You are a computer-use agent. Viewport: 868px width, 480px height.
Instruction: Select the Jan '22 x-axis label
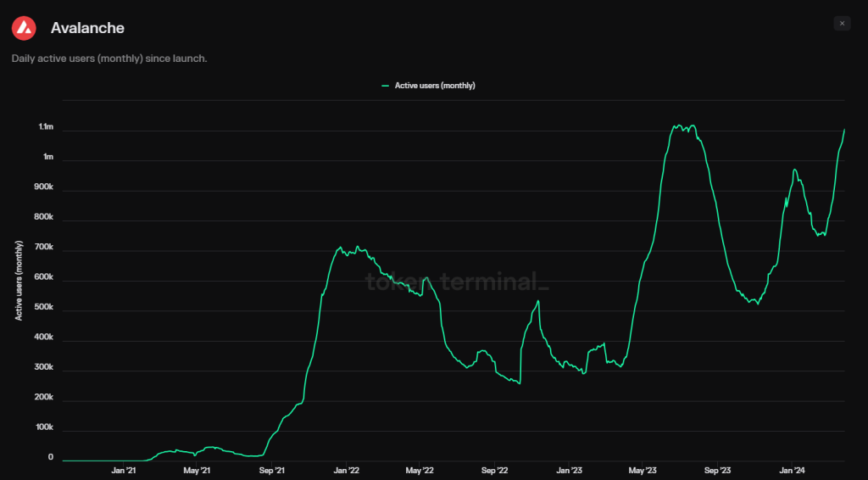(345, 470)
